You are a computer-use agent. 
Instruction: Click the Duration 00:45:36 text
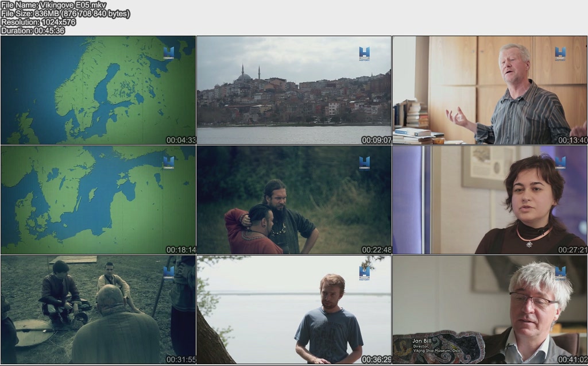pos(33,30)
